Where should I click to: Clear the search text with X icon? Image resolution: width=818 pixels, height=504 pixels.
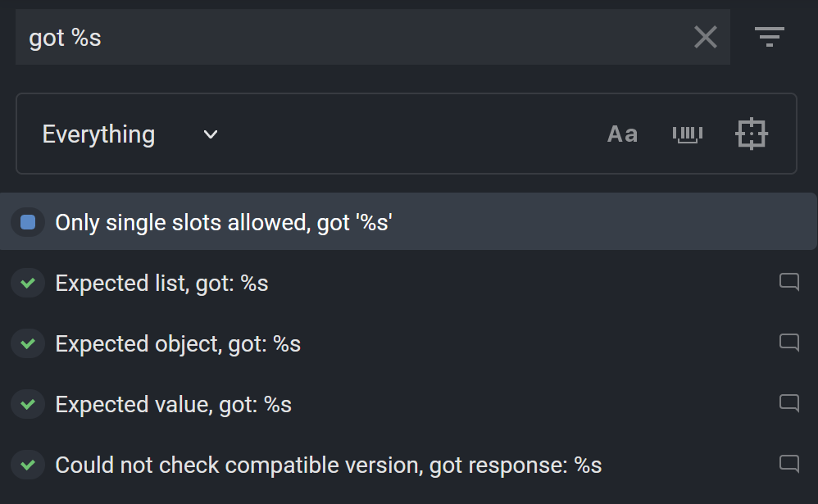click(705, 37)
